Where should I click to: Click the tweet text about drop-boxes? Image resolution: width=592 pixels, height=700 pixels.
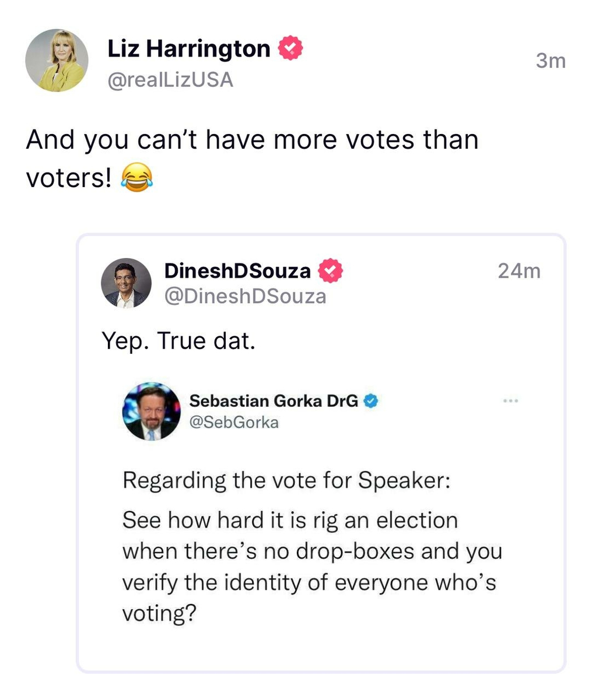pyautogui.click(x=311, y=551)
